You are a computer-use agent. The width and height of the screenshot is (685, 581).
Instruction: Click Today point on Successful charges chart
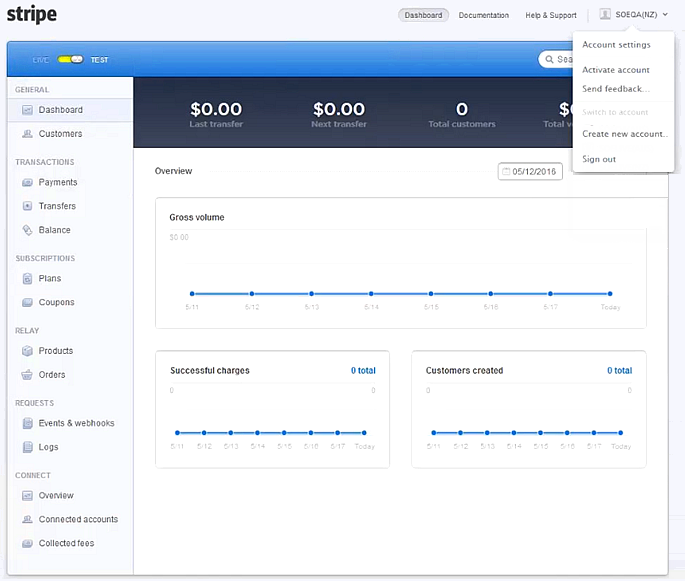pyautogui.click(x=364, y=433)
